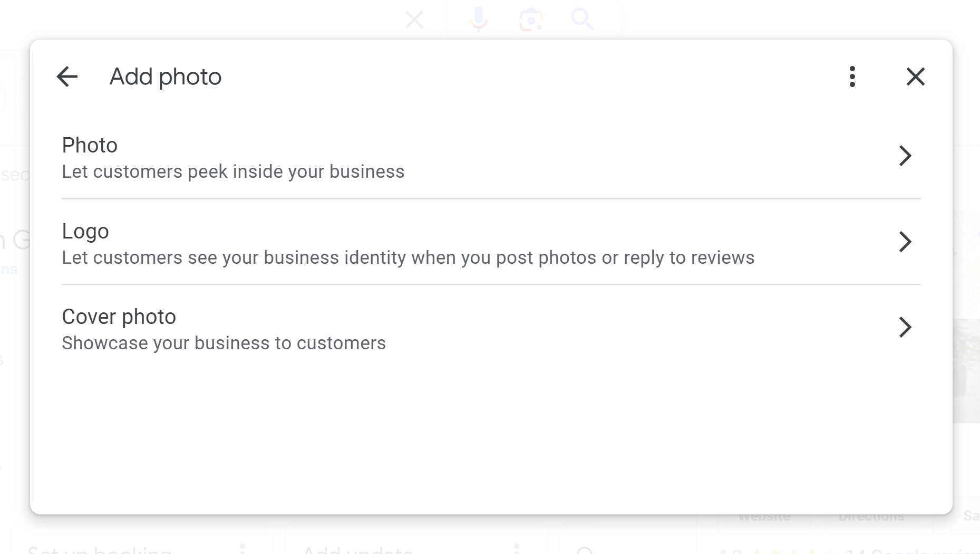Click 'Let customers peek inside your business' text
Screen dimensions: 980x554
click(233, 172)
